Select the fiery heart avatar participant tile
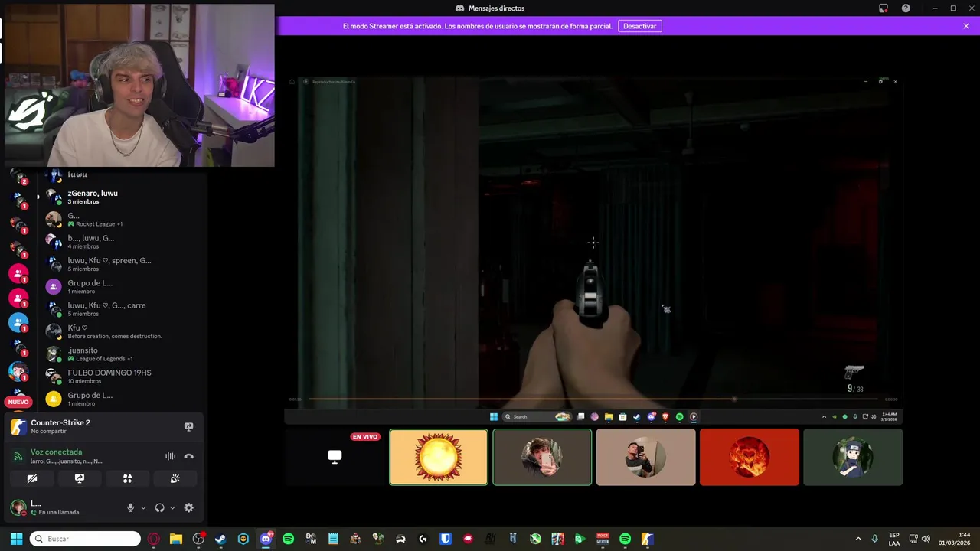The image size is (980, 551). [749, 457]
